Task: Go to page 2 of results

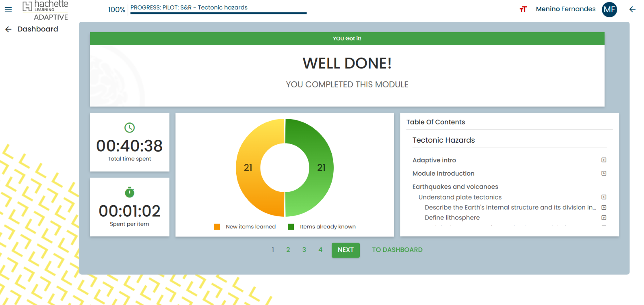Action: point(288,250)
